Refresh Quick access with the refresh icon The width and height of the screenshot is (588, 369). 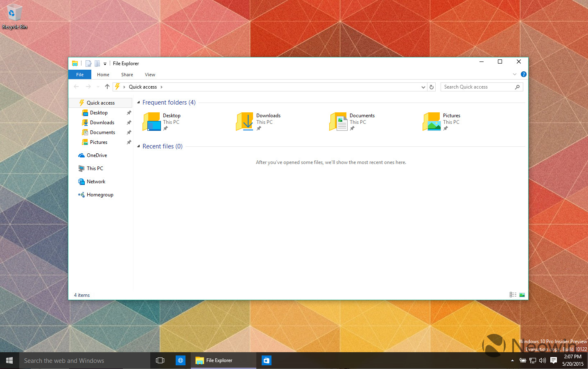(432, 87)
